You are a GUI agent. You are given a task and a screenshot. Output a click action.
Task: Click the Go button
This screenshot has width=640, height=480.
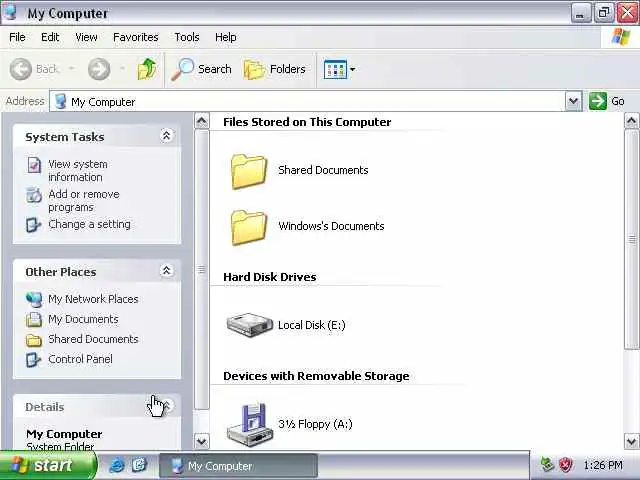coord(607,101)
